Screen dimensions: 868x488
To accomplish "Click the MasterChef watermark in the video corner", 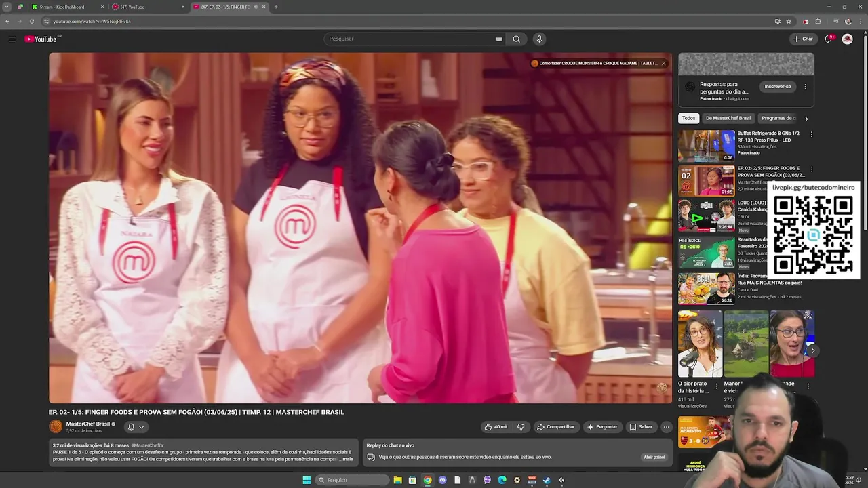I will pos(662,388).
